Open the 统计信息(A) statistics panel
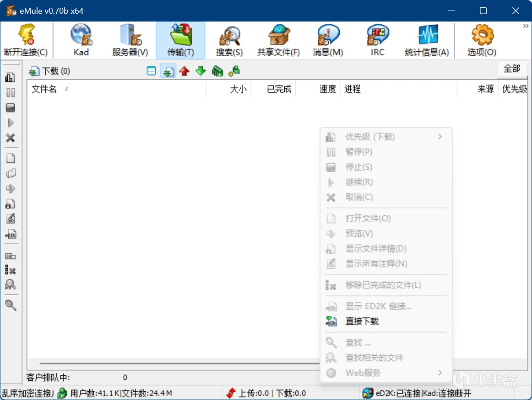The height and width of the screenshot is (400, 532). [427, 40]
